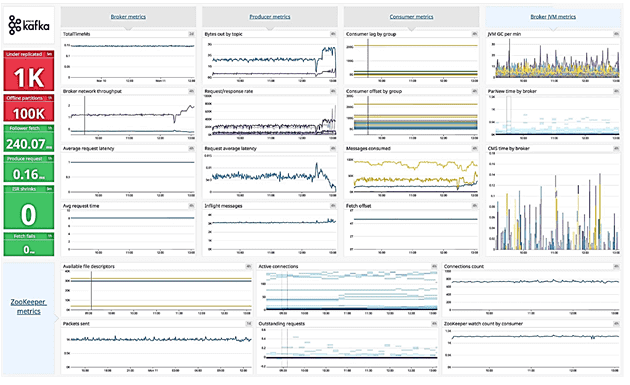
Task: Click time badge on ParNew time by broker graph
Action: coord(616,92)
